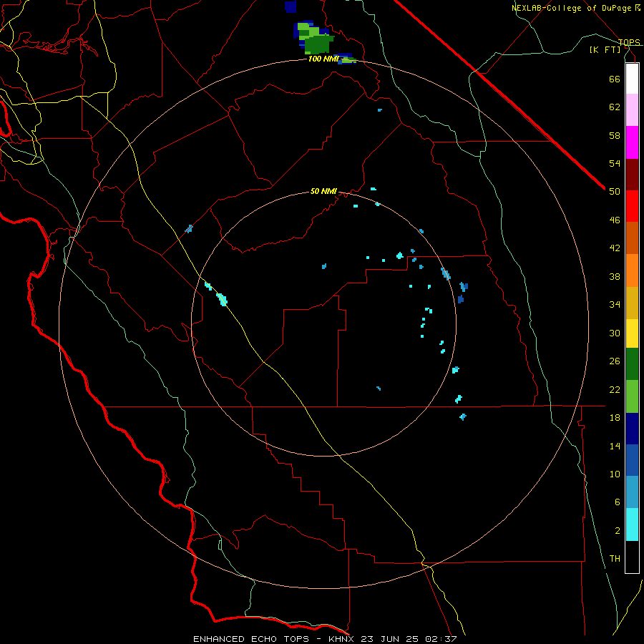Click the TOPS legend title
Viewport: 644px width, 644px height.
tap(629, 42)
